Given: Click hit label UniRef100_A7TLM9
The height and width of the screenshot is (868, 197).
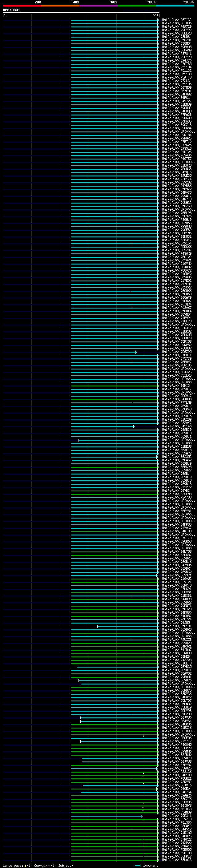Looking at the screenshot, I should coord(177,403).
